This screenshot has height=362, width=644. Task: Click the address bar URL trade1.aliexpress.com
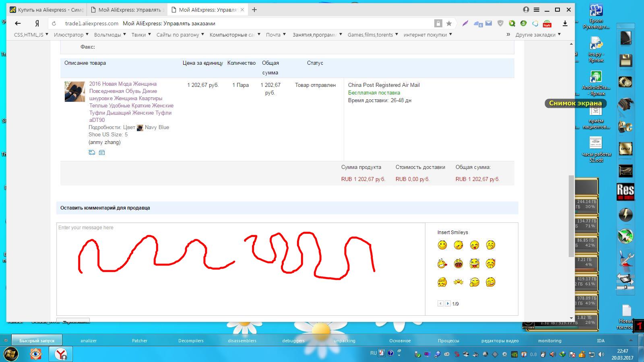(92, 23)
